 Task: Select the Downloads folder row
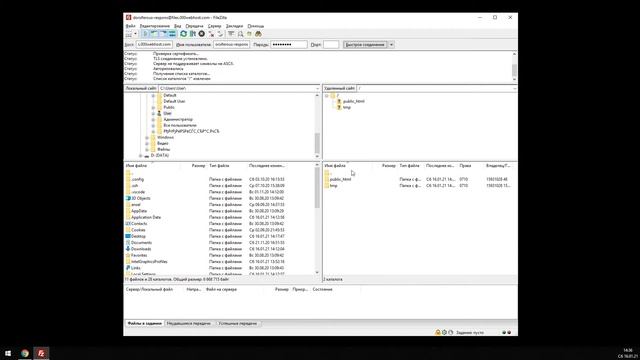click(220, 249)
